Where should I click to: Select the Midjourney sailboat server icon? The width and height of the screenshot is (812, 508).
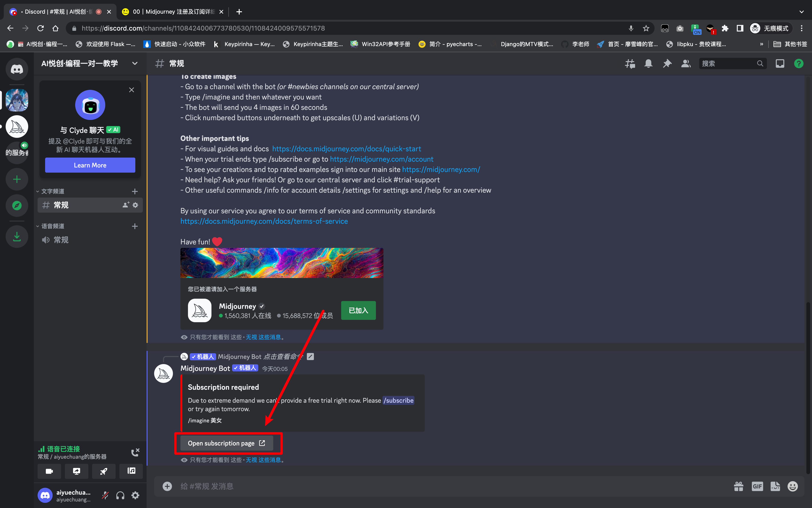pyautogui.click(x=17, y=127)
